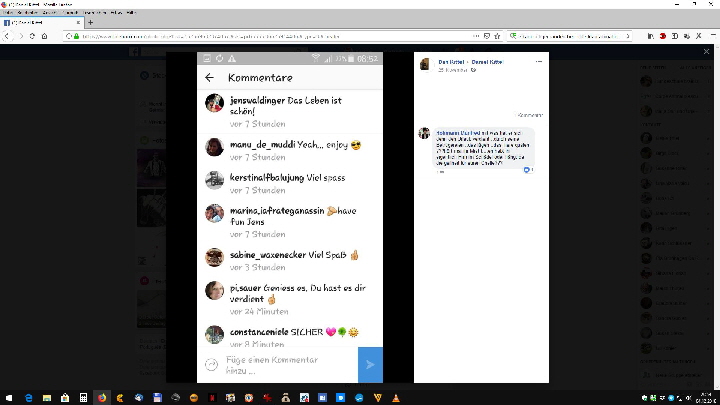Open the Dan Rittel profile link
The width and height of the screenshot is (720, 405).
(447, 62)
